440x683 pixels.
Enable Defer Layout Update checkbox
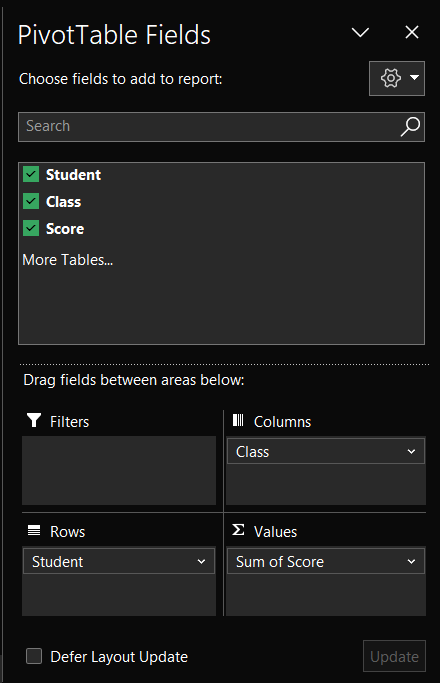click(x=34, y=656)
